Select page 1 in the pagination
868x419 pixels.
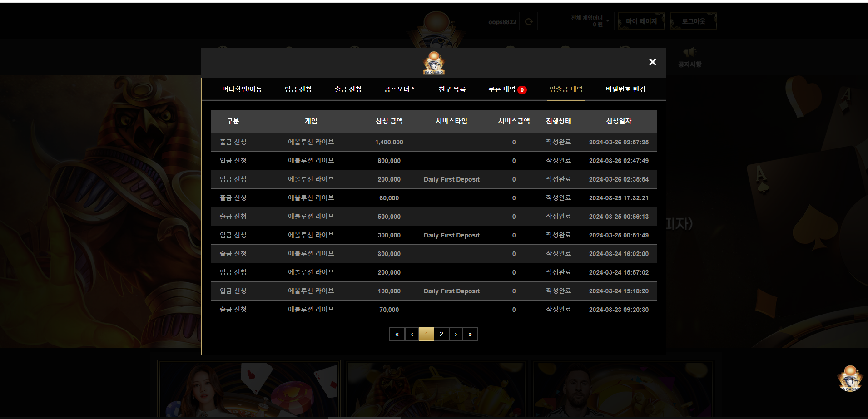point(427,334)
